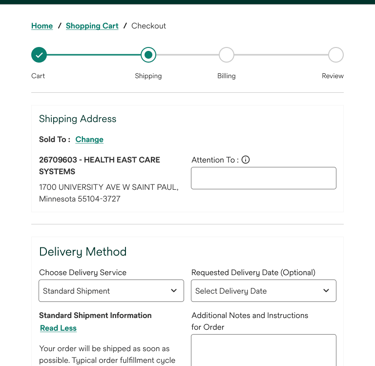The width and height of the screenshot is (375, 366).
Task: Click Standard Shipment Information heading
Action: point(95,315)
